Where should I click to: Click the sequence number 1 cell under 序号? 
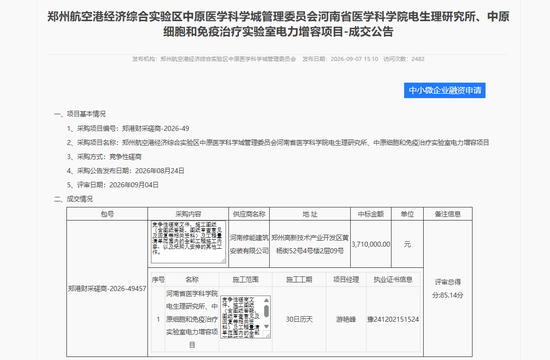click(158, 319)
